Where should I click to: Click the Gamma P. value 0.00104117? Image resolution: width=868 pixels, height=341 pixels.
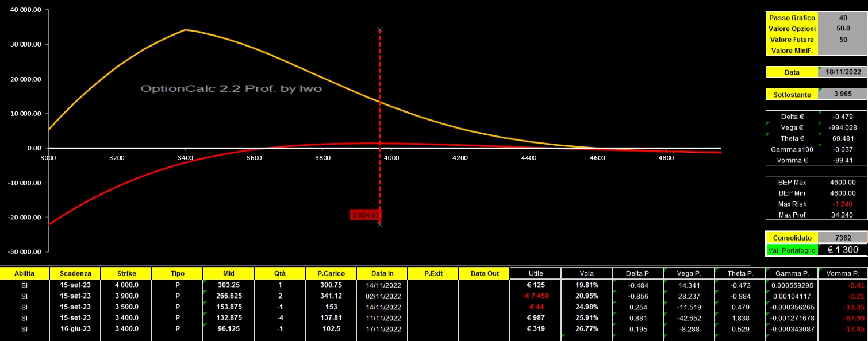click(792, 296)
